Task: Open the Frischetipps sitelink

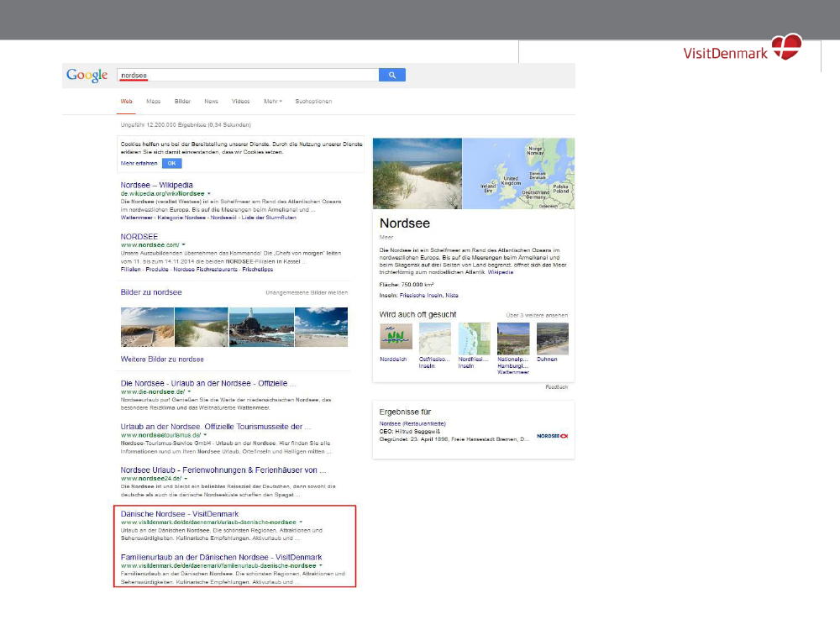Action: coord(258,270)
